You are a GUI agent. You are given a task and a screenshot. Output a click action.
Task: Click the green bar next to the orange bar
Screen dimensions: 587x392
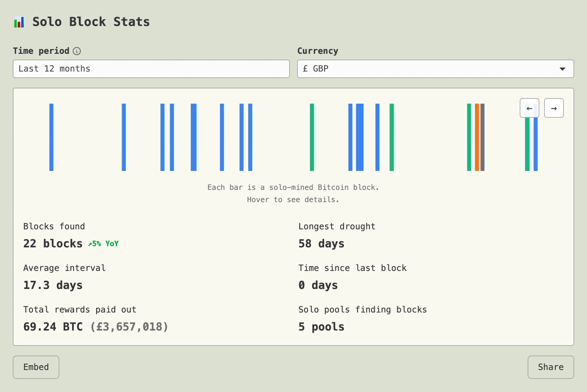(x=469, y=137)
